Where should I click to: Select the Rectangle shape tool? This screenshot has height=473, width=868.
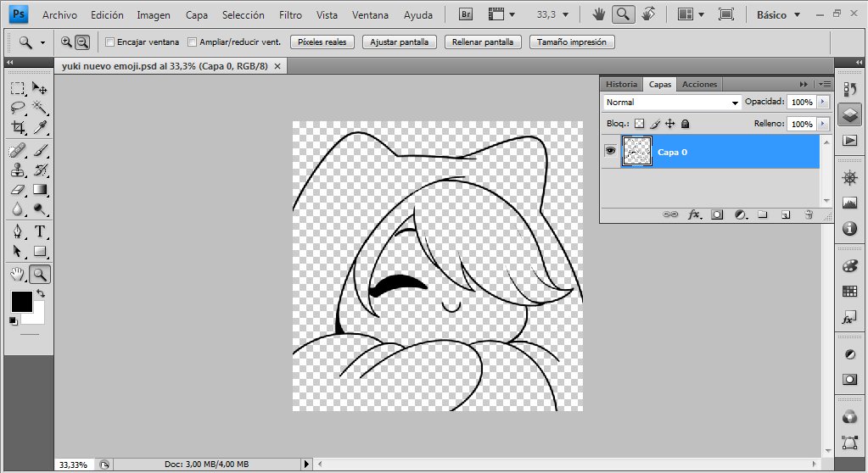click(x=39, y=251)
